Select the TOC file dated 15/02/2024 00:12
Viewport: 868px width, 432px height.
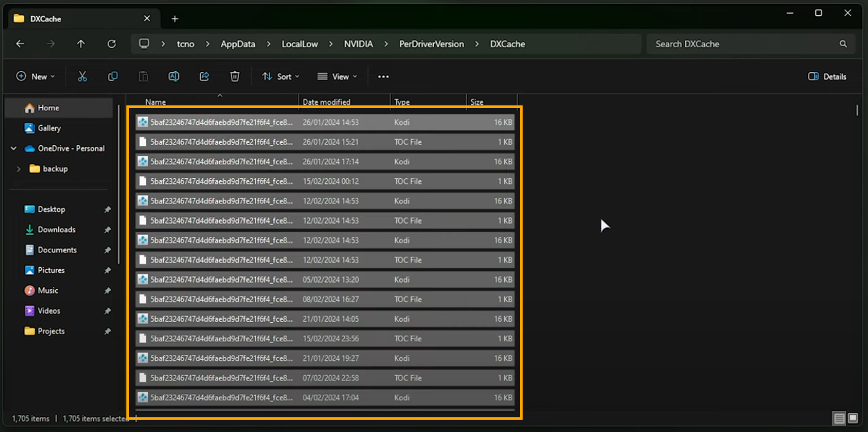coord(325,181)
